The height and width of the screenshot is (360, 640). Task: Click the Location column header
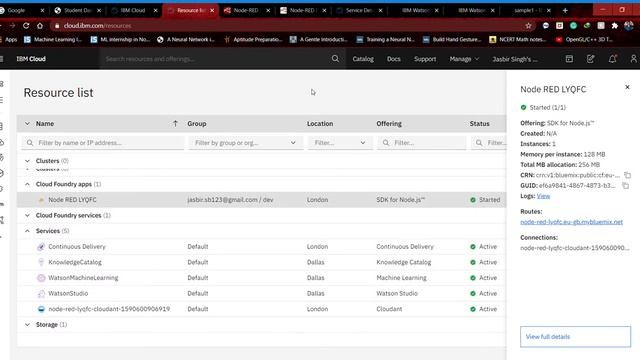pos(320,123)
